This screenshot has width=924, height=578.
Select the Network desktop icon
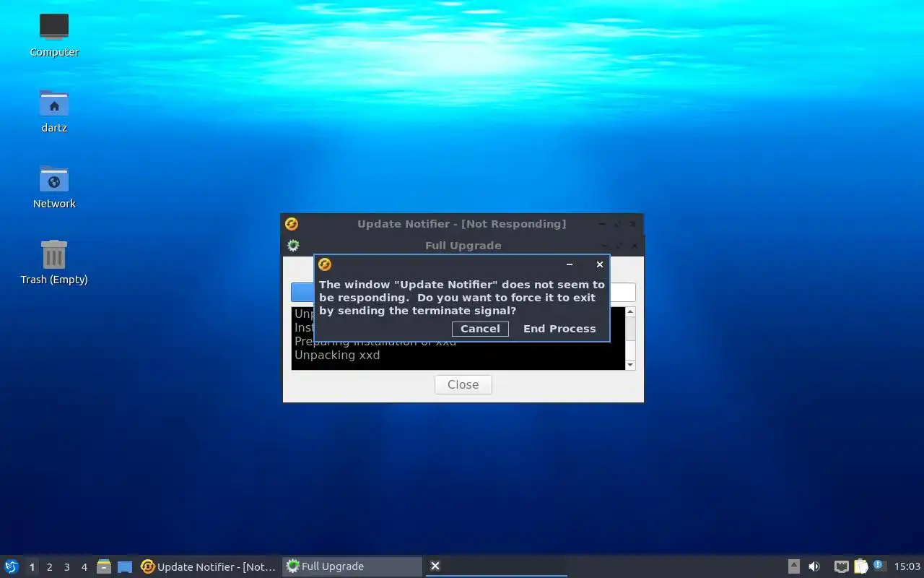54,187
